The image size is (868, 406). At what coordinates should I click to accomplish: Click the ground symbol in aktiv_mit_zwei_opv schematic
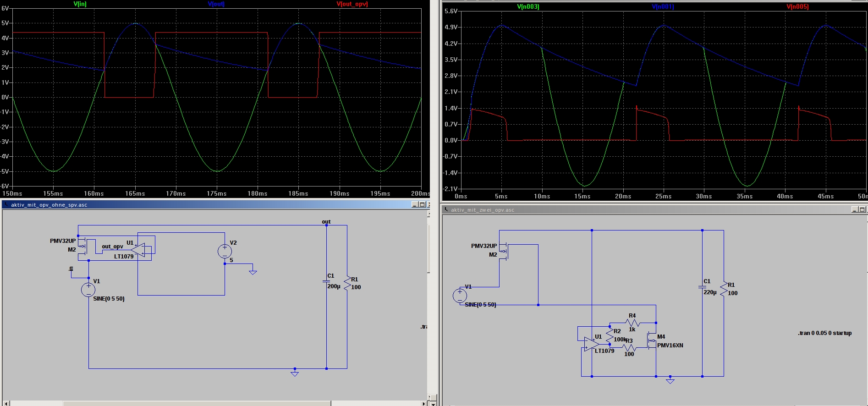670,381
